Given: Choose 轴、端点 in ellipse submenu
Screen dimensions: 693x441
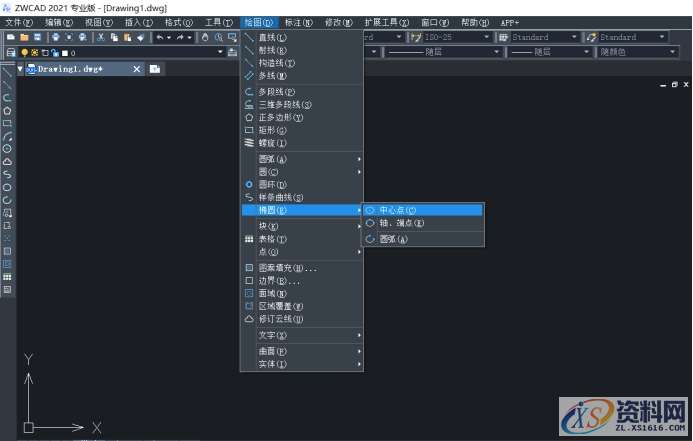Looking at the screenshot, I should [423, 223].
